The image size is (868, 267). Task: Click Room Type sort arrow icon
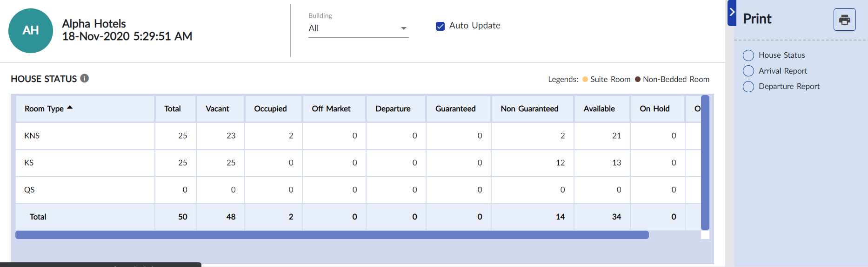pos(70,108)
